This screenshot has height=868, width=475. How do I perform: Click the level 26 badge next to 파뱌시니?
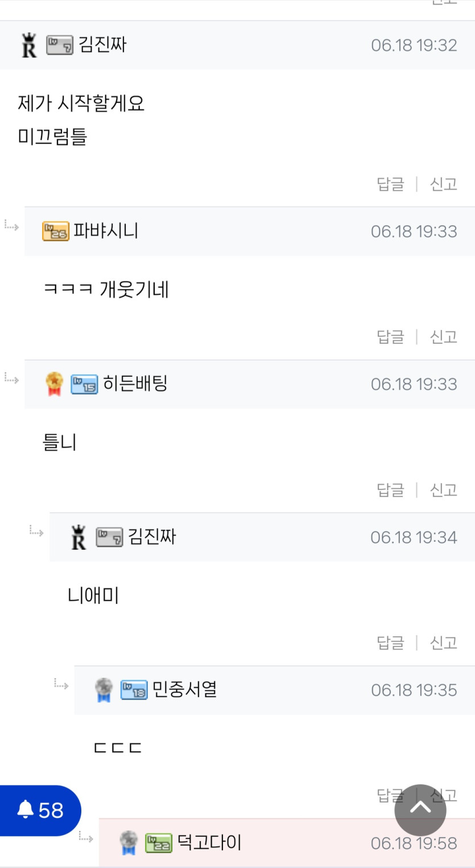[x=56, y=232]
